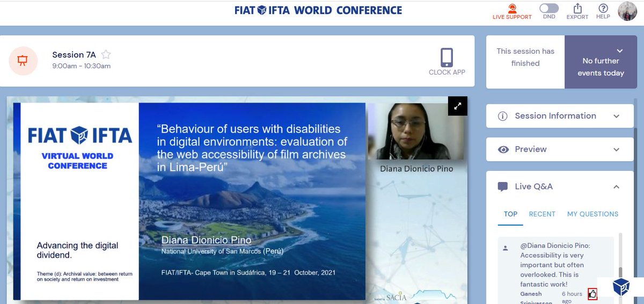Toggle the DND switch

tap(549, 8)
